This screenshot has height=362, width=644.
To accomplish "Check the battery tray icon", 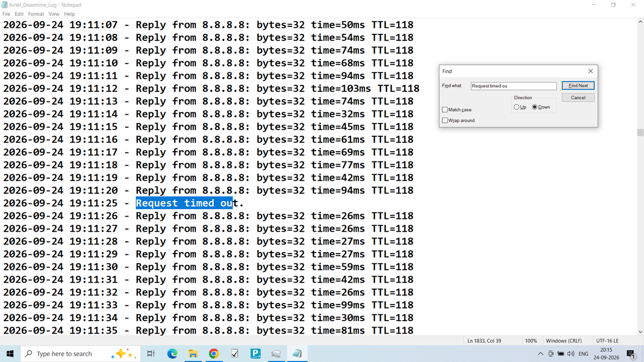I will click(x=560, y=354).
